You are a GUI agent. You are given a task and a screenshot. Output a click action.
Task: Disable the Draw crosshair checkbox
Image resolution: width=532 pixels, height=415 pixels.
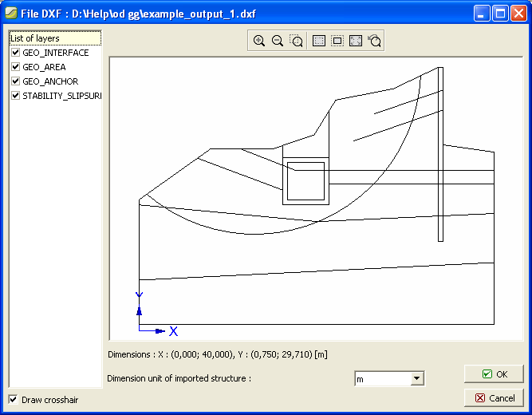(x=13, y=399)
